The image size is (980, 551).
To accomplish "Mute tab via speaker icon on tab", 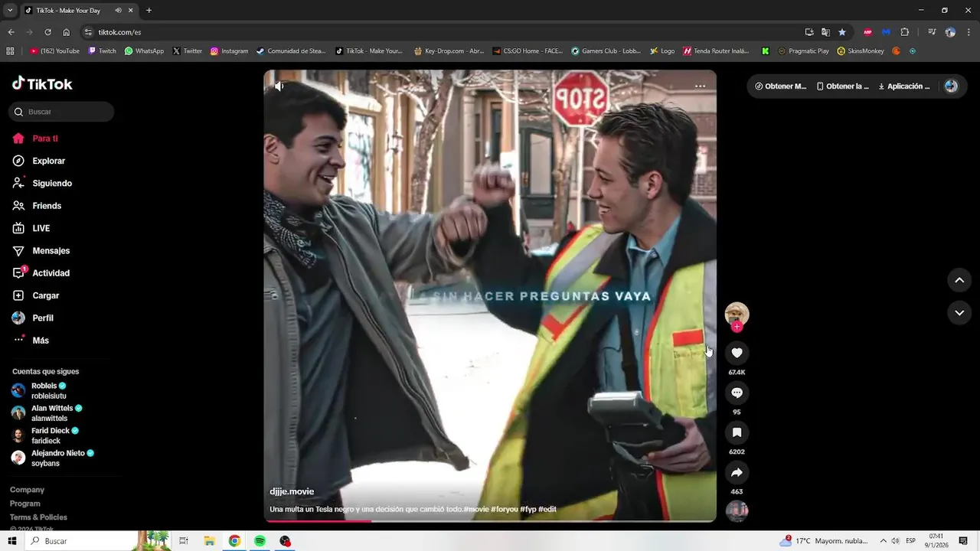I will click(x=118, y=11).
